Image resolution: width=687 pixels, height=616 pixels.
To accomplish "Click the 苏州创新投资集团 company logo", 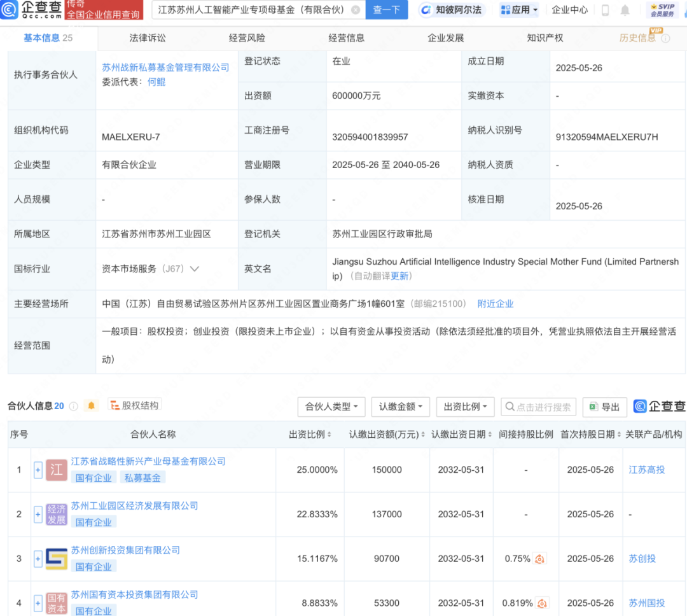I will click(57, 559).
